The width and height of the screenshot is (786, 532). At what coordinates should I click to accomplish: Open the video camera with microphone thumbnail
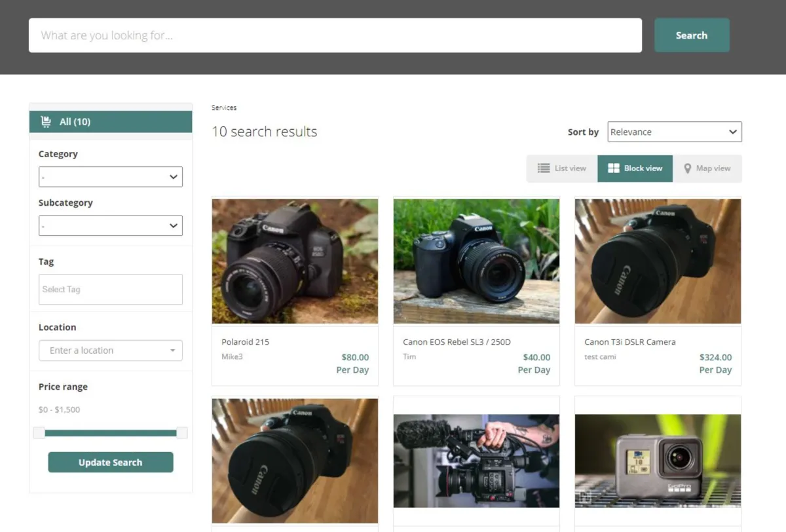pyautogui.click(x=477, y=461)
